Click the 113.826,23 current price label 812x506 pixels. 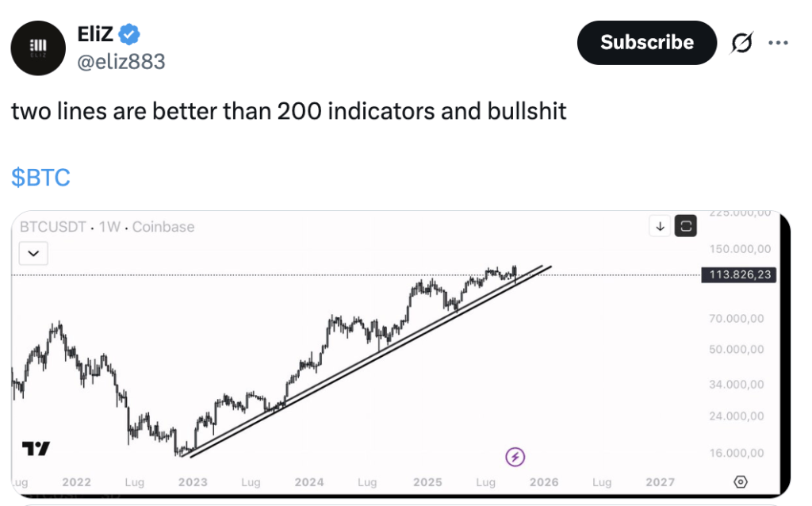(738, 275)
